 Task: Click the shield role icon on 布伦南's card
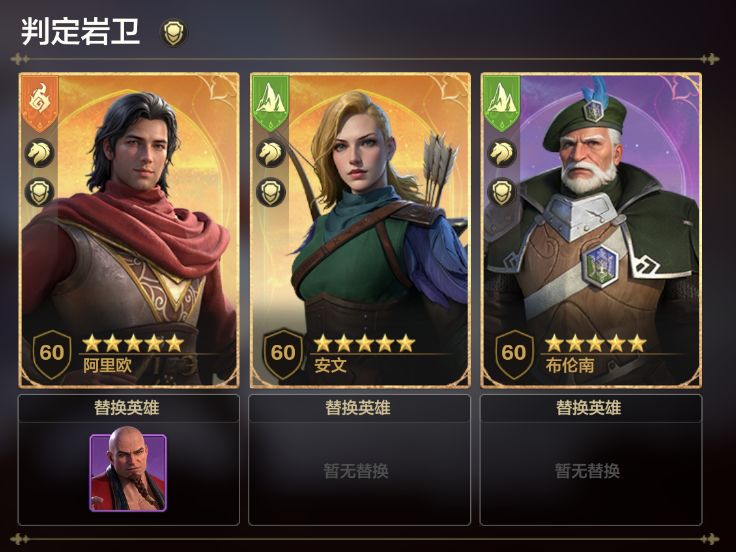[x=502, y=192]
